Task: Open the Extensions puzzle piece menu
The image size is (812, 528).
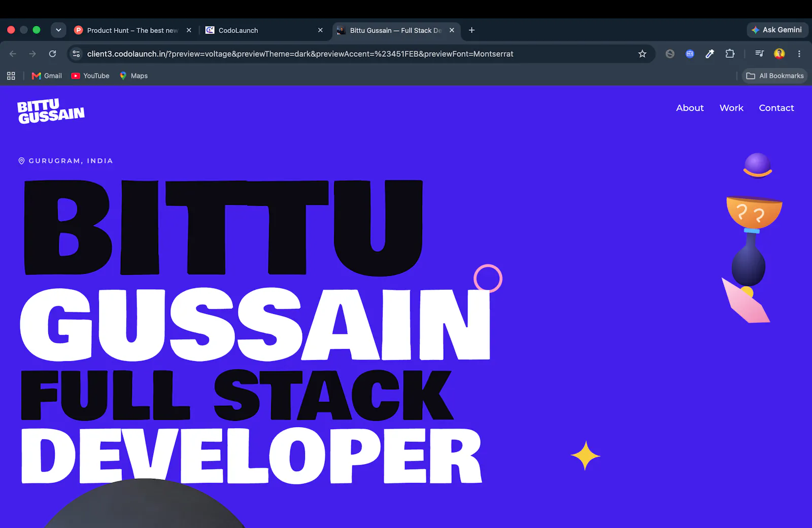Action: pos(730,54)
